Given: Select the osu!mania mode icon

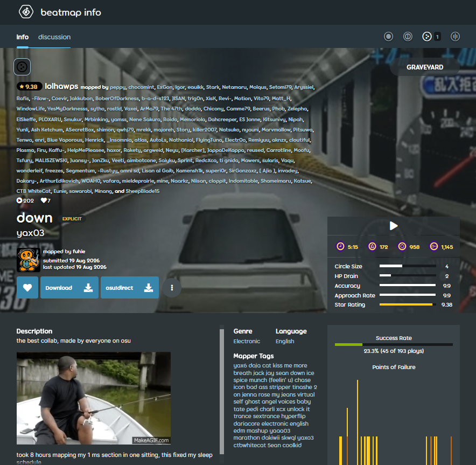Looking at the screenshot, I should pyautogui.click(x=455, y=37).
